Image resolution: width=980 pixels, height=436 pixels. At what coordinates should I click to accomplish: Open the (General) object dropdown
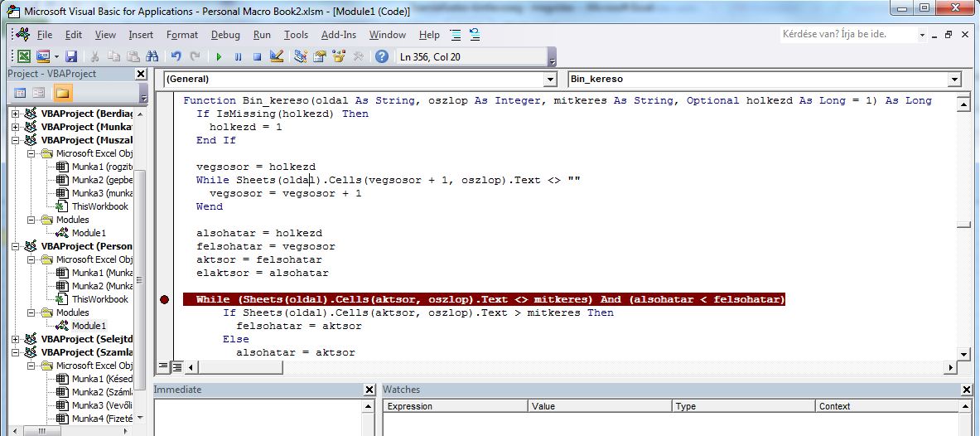tap(550, 80)
